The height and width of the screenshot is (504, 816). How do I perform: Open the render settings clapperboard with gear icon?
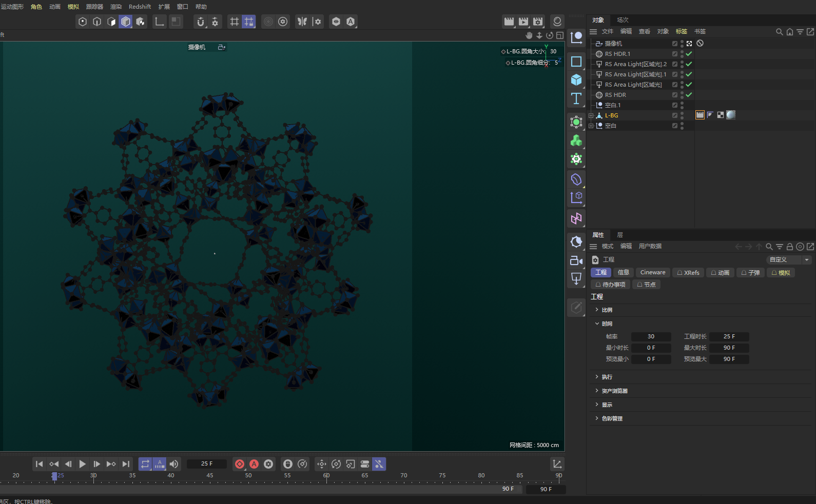coord(538,22)
